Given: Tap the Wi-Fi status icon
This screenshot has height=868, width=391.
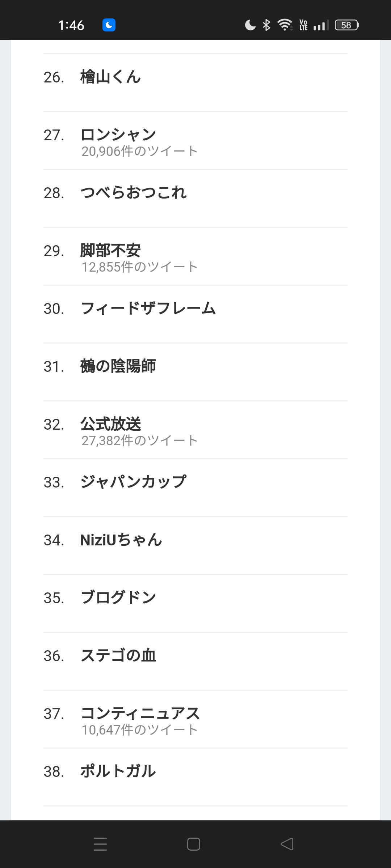Looking at the screenshot, I should click(x=285, y=25).
